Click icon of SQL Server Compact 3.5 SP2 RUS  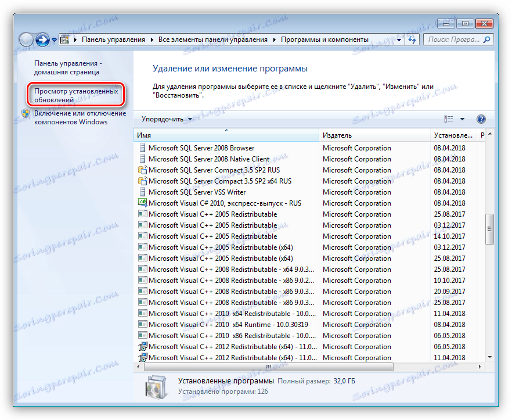(x=143, y=170)
